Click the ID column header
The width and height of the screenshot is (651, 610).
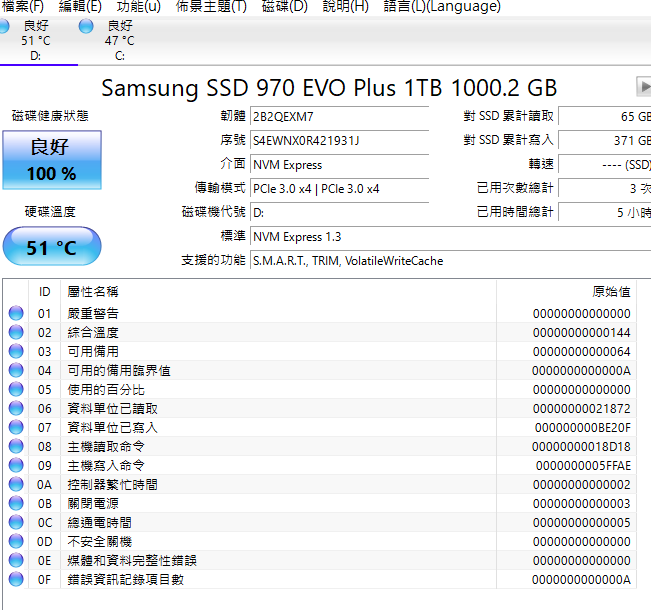click(44, 292)
